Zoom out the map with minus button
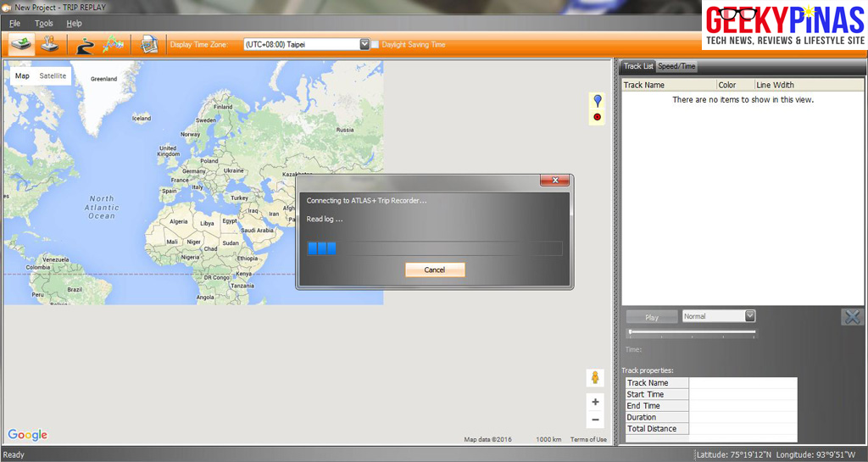Screen dimensions: 868x462 click(x=595, y=420)
